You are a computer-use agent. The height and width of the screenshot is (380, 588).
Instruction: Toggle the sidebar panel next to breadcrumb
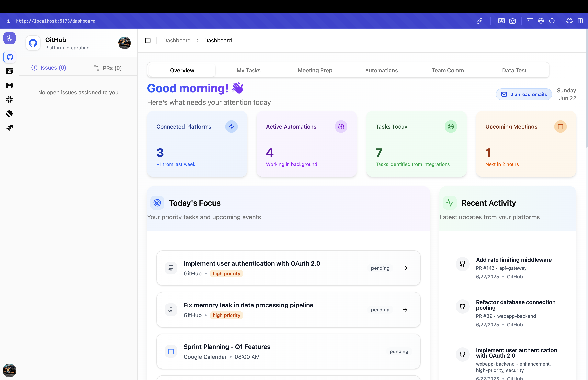tap(148, 40)
